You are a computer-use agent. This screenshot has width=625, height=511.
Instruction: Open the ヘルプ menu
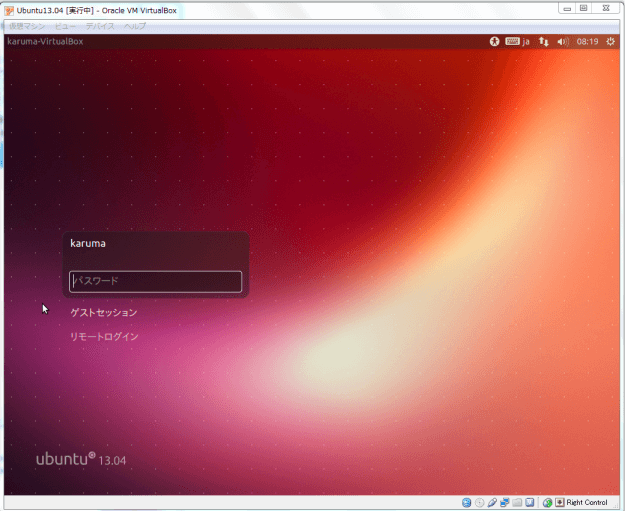pos(134,25)
